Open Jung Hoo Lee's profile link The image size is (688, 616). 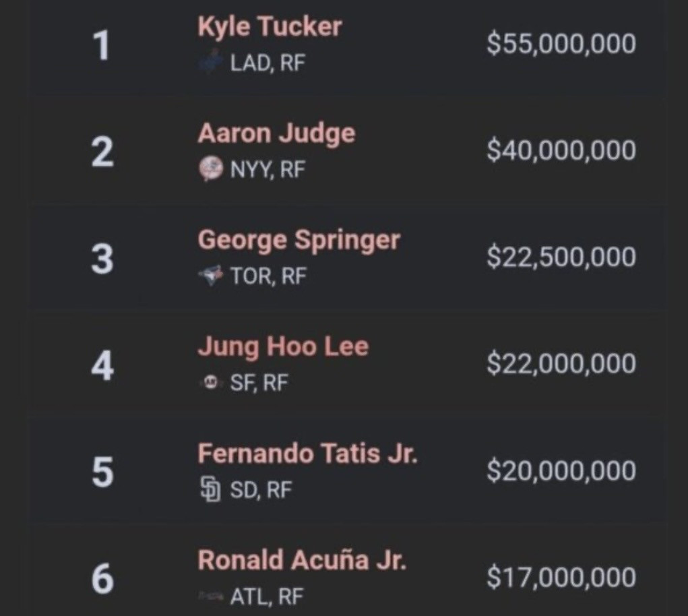[283, 347]
